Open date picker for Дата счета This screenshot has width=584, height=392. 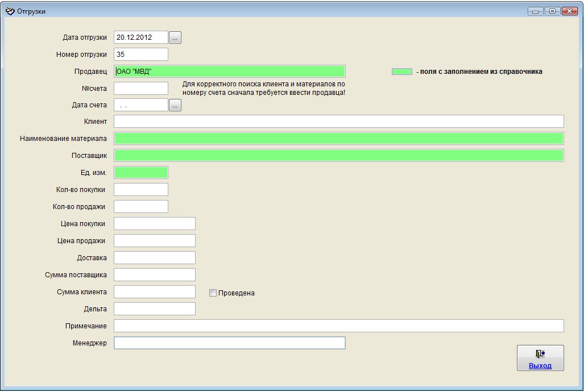coord(175,105)
